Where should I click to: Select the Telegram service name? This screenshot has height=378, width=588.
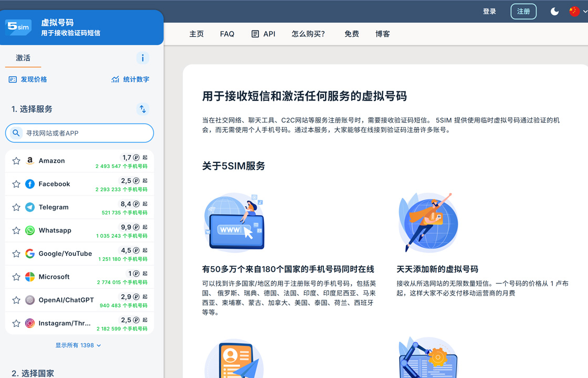click(54, 207)
